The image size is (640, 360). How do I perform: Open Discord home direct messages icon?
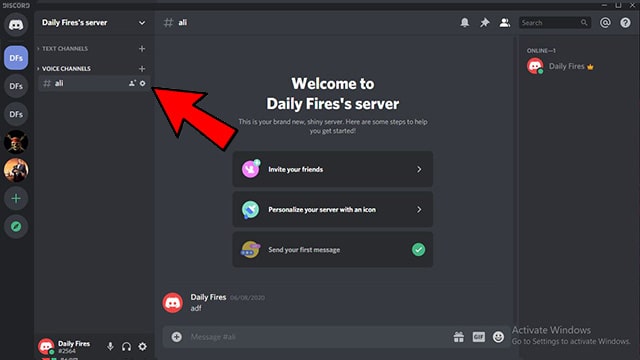pos(16,25)
